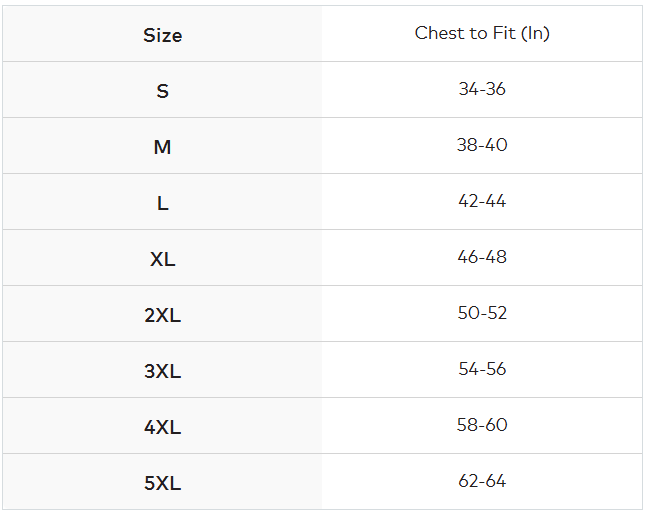This screenshot has width=650, height=517.
Task: Click the Chest to Fit (In) header
Action: [x=482, y=33]
